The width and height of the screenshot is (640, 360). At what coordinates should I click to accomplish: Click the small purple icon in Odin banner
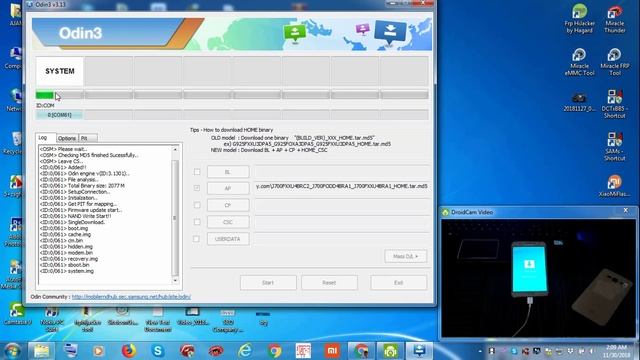362,29
